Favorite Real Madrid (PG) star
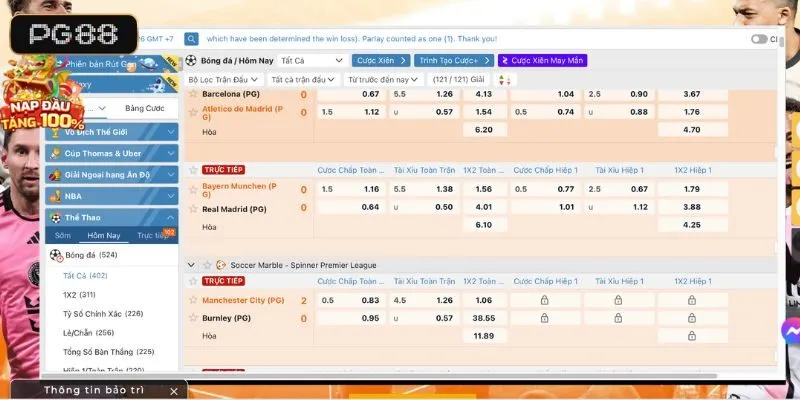This screenshot has height=400, width=800. point(193,209)
